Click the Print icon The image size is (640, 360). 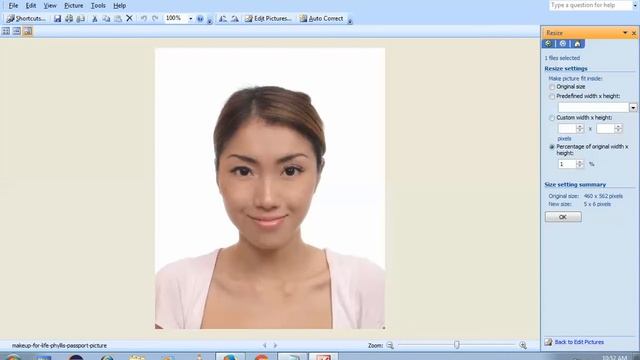(x=69, y=18)
